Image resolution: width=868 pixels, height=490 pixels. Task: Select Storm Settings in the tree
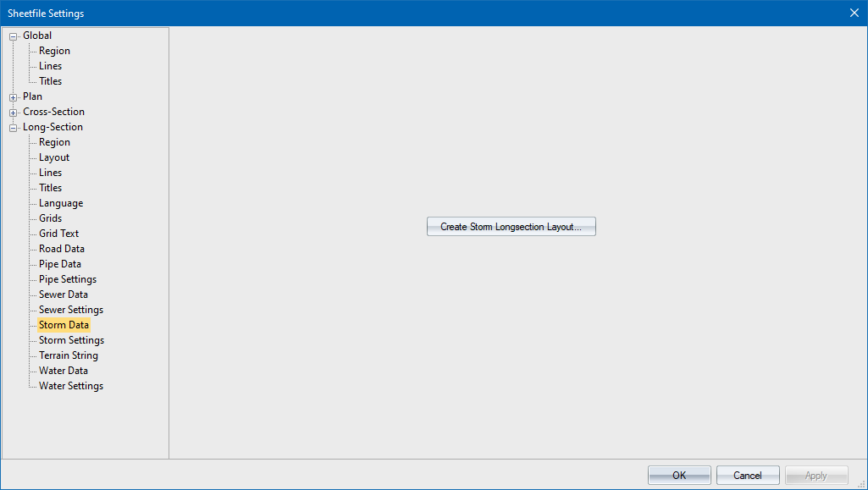71,340
